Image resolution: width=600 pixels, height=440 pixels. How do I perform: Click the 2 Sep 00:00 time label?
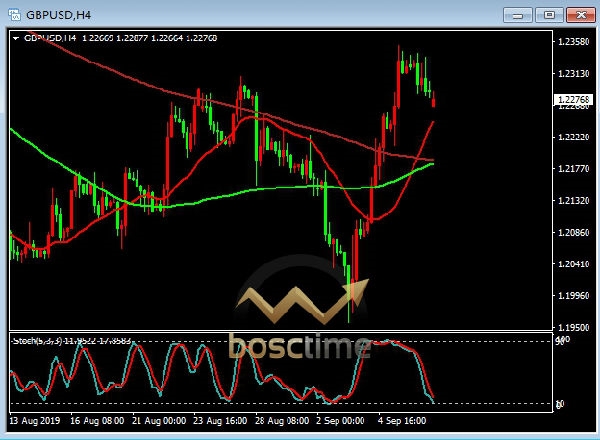click(341, 421)
